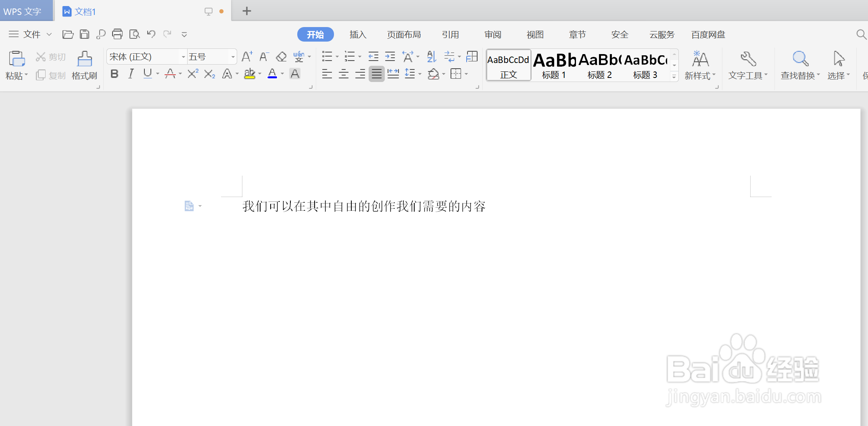This screenshot has width=868, height=426.
Task: Click the Distributed alignment icon
Action: click(x=393, y=73)
